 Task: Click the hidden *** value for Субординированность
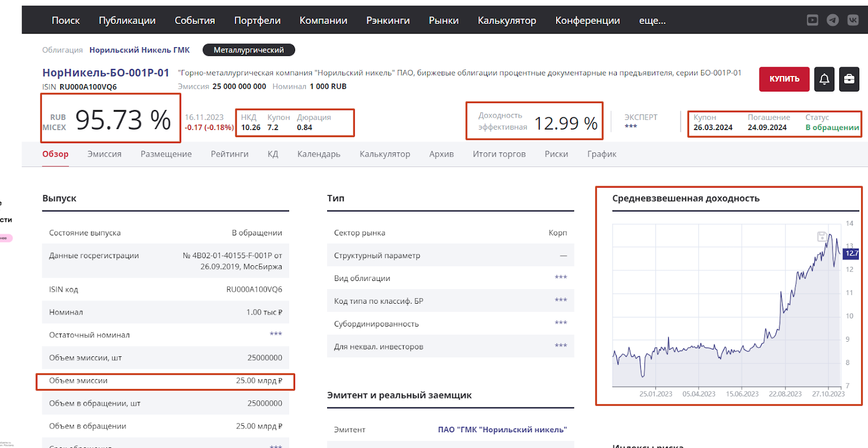pyautogui.click(x=561, y=323)
